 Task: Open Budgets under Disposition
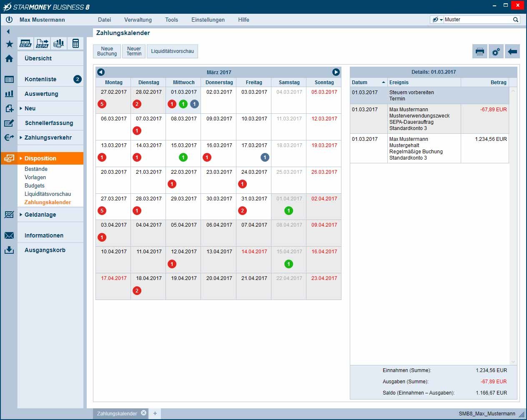tap(34, 185)
